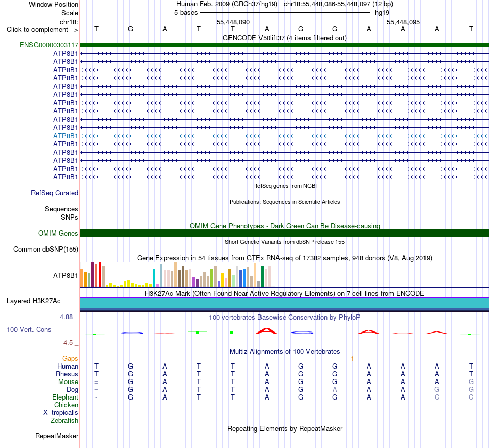Click the SNPs track label
Viewport: 490px width, 448px height.
[70, 217]
